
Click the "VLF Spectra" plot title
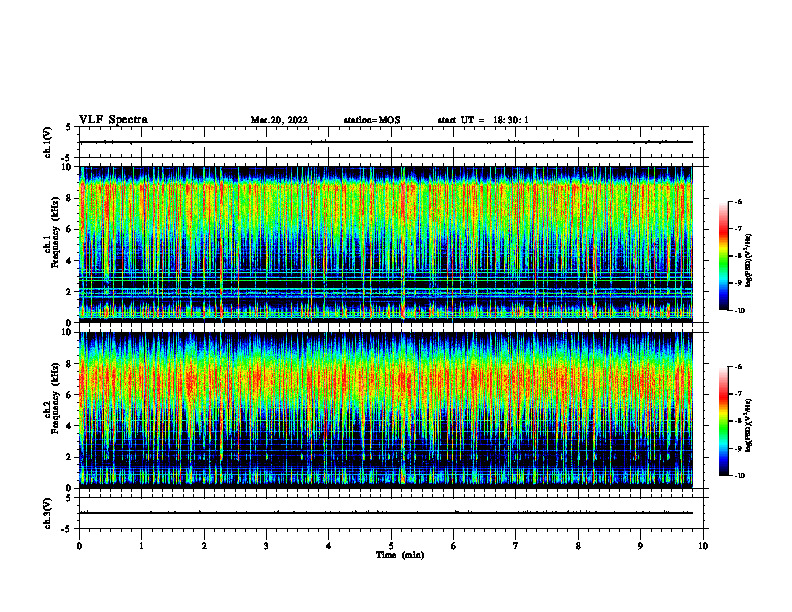tap(114, 120)
